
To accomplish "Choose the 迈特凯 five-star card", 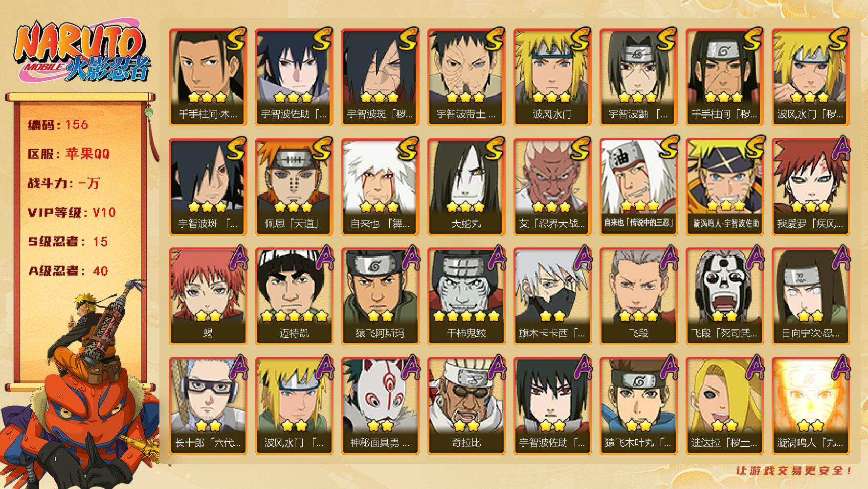I will click(294, 296).
